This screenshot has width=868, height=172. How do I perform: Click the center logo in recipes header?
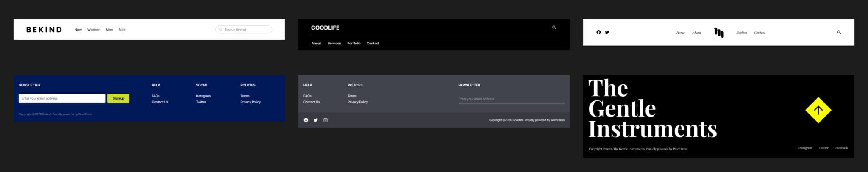[x=719, y=33]
